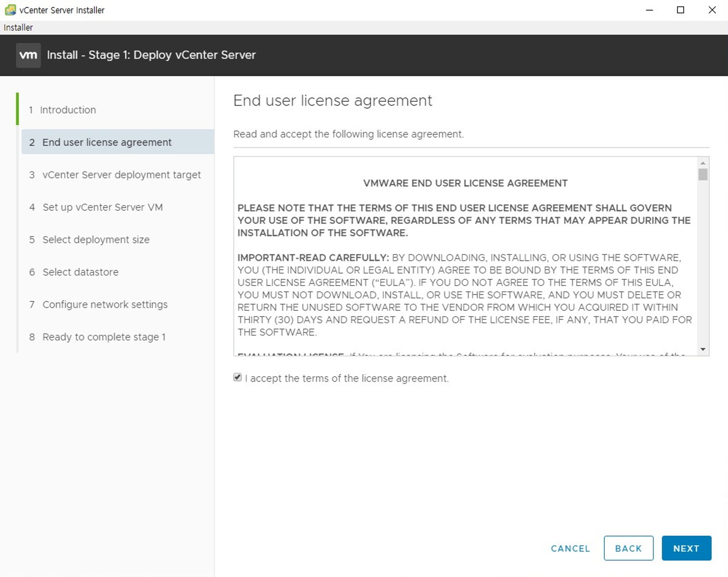Go to Configure network settings step

coord(105,304)
